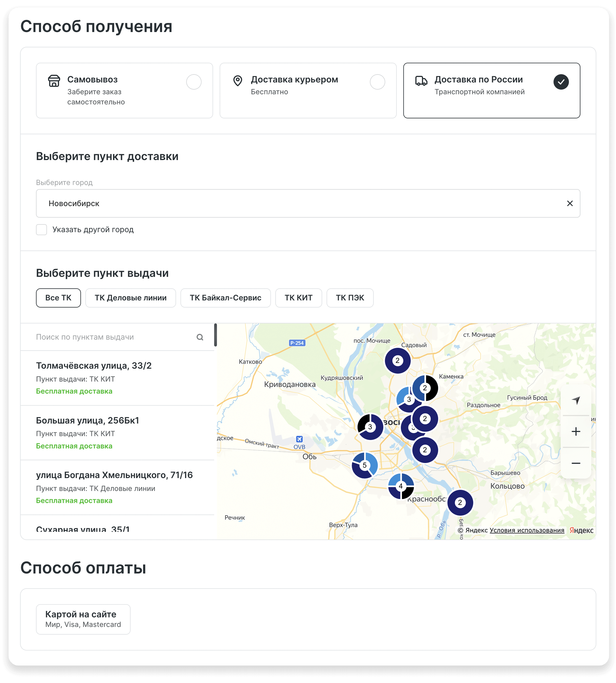Clear the Новосибирск city field with X

coord(570,204)
